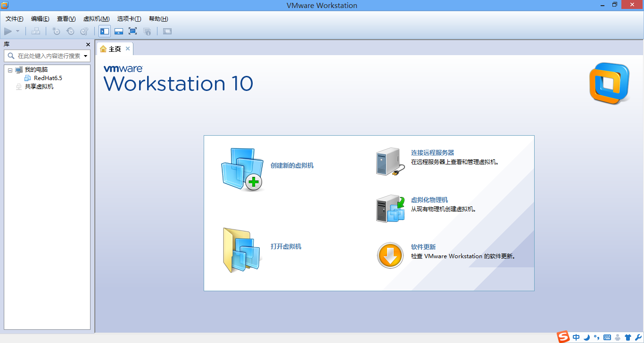This screenshot has width=644, height=343.
Task: Click the power on play button
Action: pyautogui.click(x=8, y=31)
